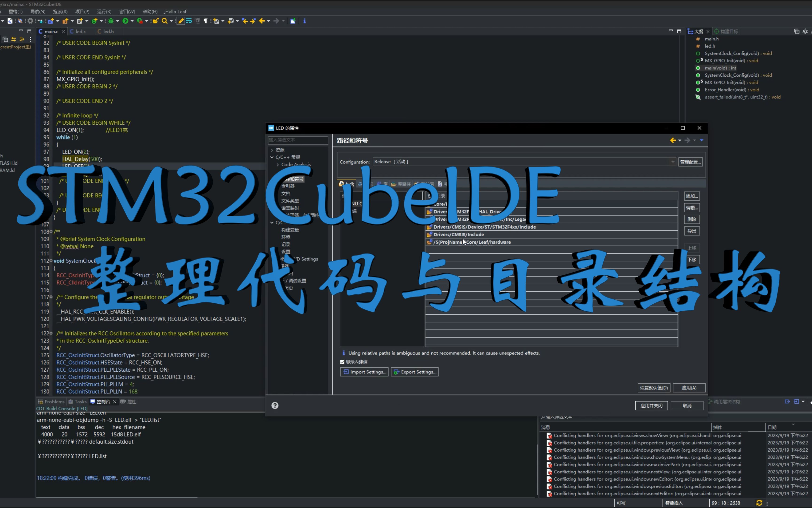Toggle word wrap in editor toolbar
Viewport: 812px width, 508px height.
coord(189,21)
